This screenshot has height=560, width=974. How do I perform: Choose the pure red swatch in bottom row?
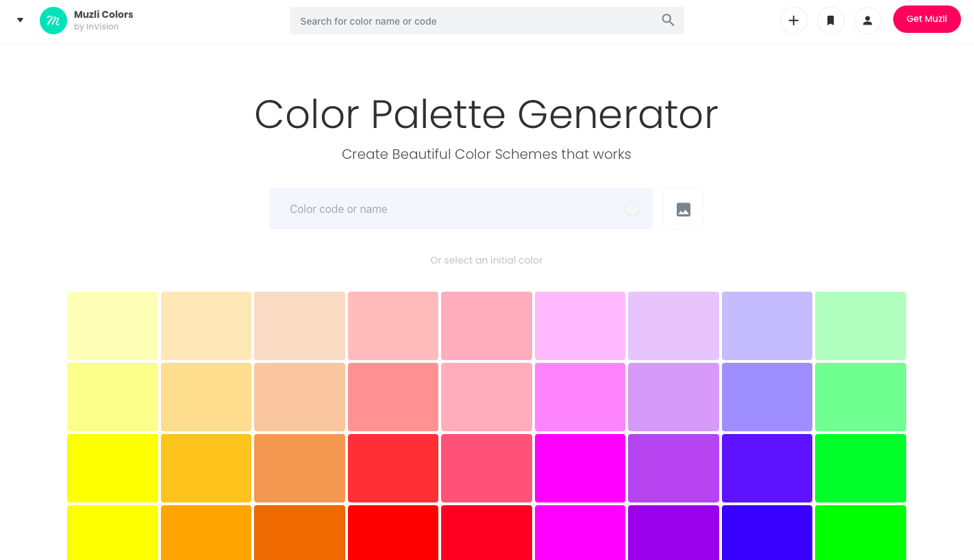(x=393, y=533)
